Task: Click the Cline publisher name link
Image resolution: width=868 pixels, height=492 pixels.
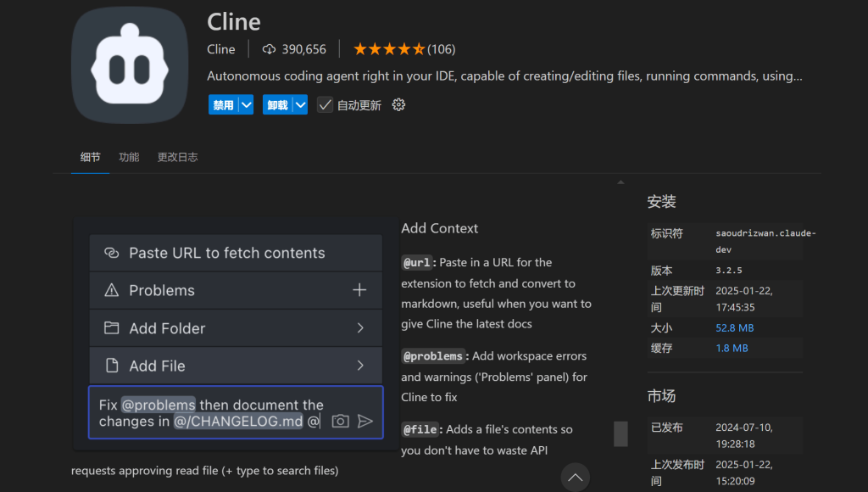Action: [x=221, y=49]
